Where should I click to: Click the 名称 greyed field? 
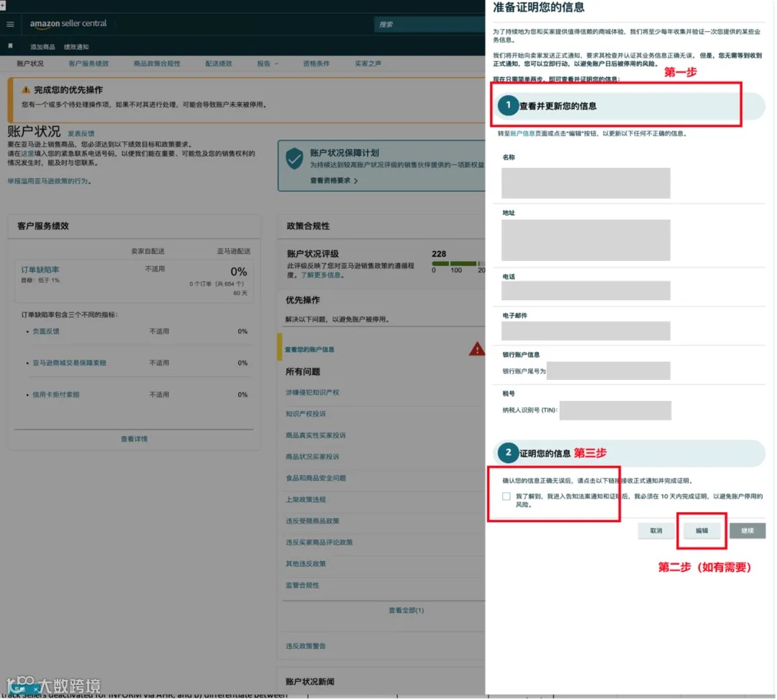pos(586,183)
